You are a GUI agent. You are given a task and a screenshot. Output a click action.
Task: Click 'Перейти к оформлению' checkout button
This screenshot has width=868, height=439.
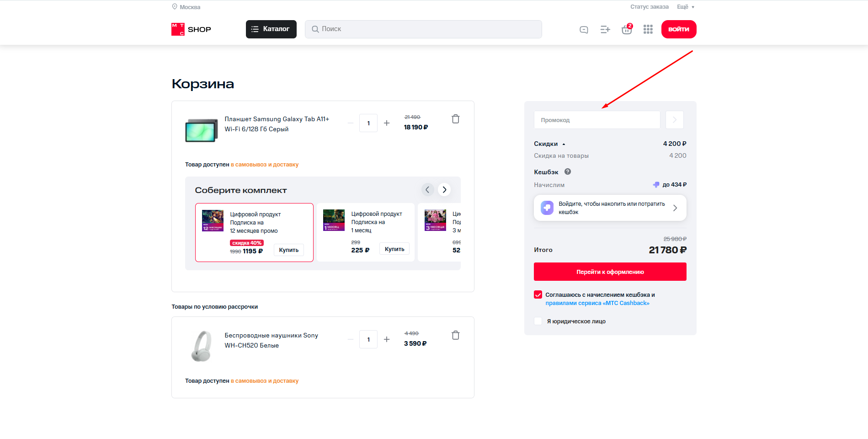(610, 272)
